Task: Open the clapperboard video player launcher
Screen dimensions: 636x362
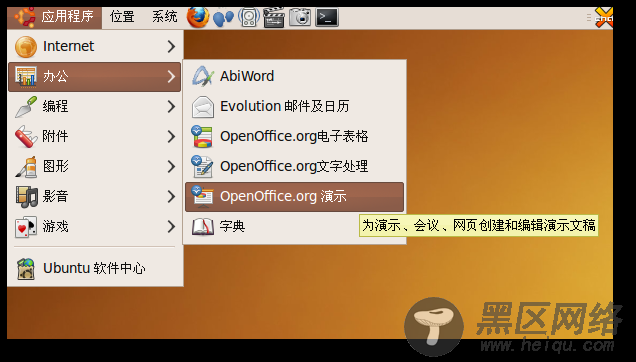Action: click(x=274, y=17)
